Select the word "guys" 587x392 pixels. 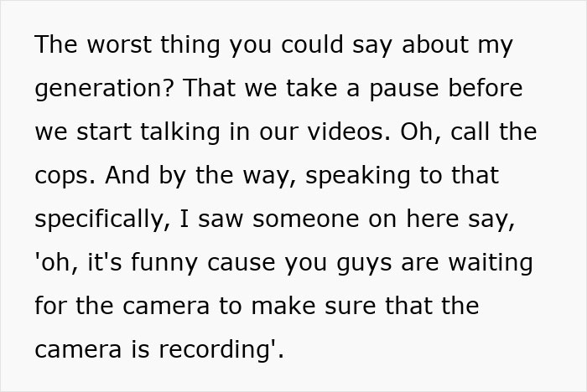pos(364,264)
